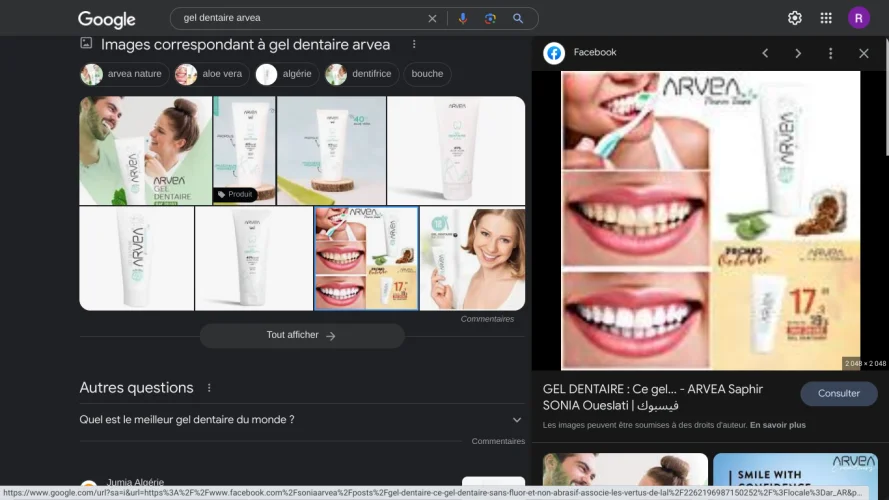Click the 'Tout afficher' button

coord(301,335)
